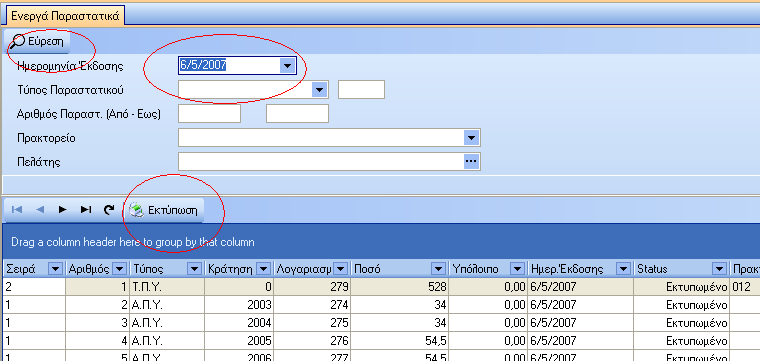Open the Ενεργά Παραστατικά tab
This screenshot has width=760, height=361.
coord(65,16)
